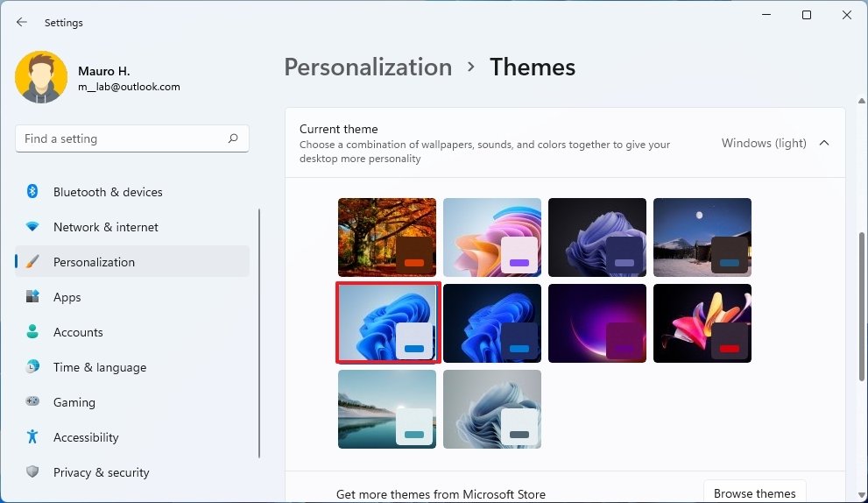Select Accessibility in sidebar

point(132,437)
